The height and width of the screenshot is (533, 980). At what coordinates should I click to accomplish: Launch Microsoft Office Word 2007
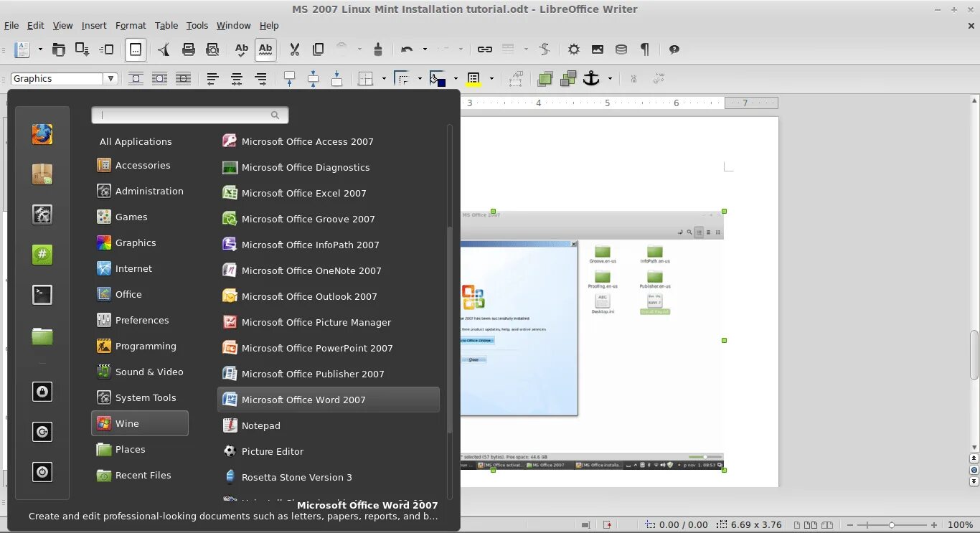point(329,400)
